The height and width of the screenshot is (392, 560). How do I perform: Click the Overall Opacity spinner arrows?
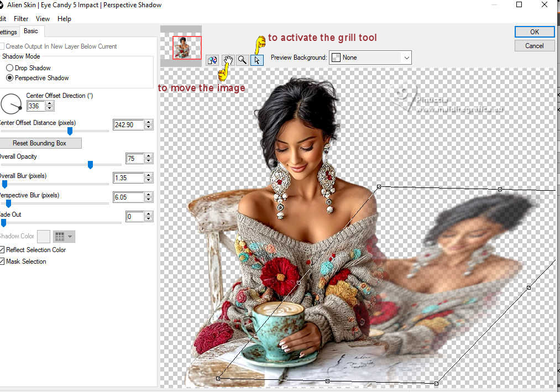click(x=149, y=158)
